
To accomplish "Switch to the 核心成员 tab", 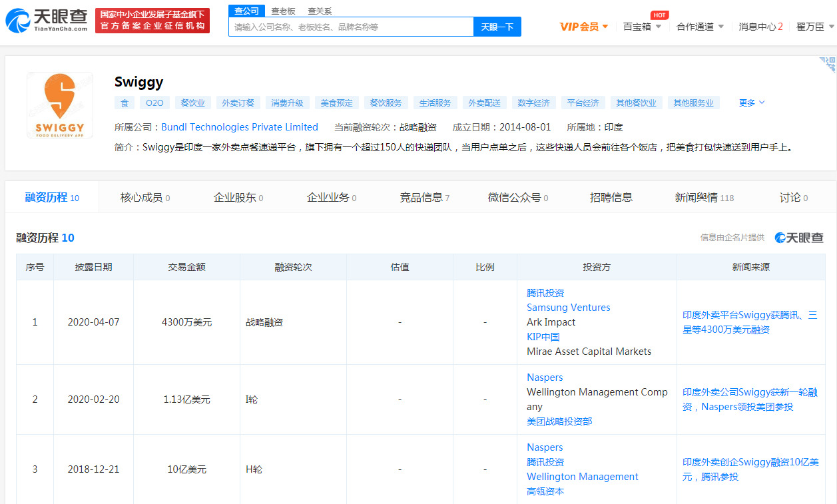I will tap(145, 197).
